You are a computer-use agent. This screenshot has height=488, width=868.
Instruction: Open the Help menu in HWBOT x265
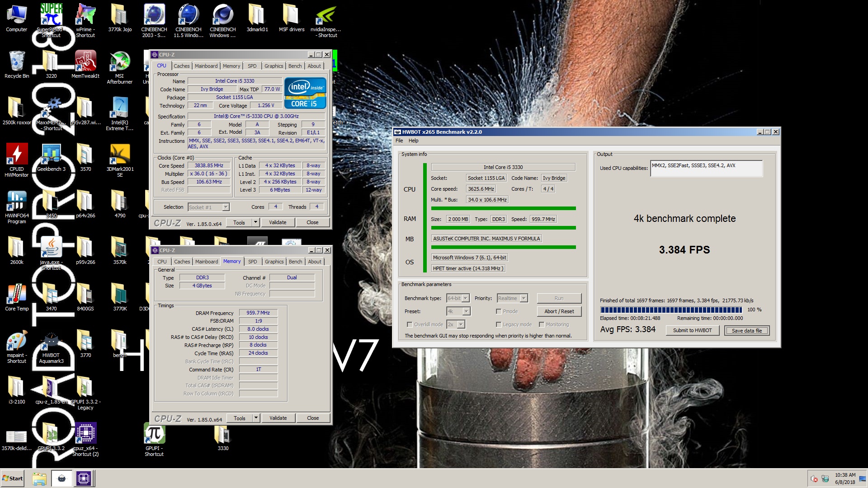414,141
